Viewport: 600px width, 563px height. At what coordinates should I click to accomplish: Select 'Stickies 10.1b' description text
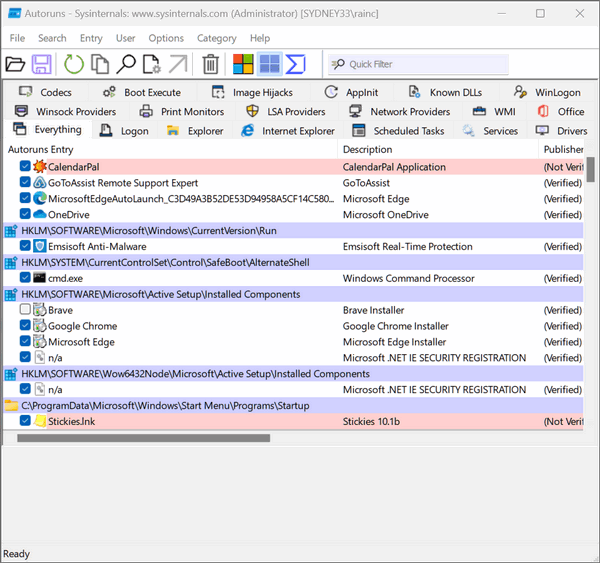coord(371,421)
